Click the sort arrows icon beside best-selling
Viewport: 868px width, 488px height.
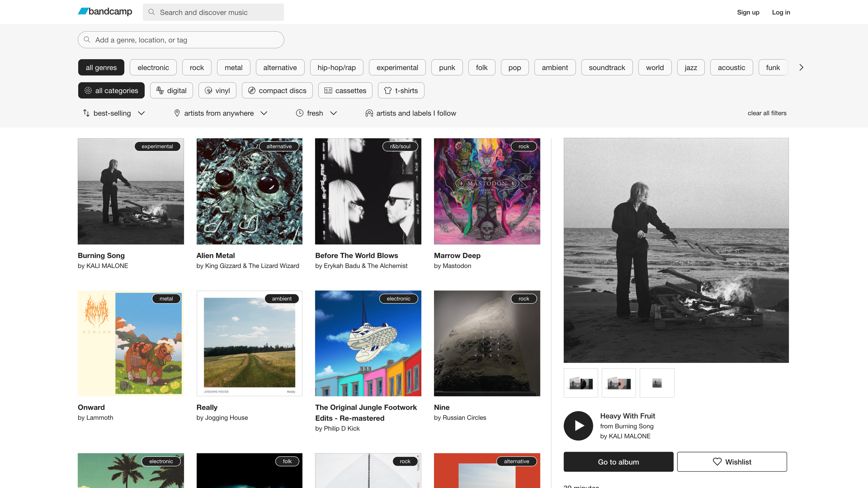pos(86,113)
